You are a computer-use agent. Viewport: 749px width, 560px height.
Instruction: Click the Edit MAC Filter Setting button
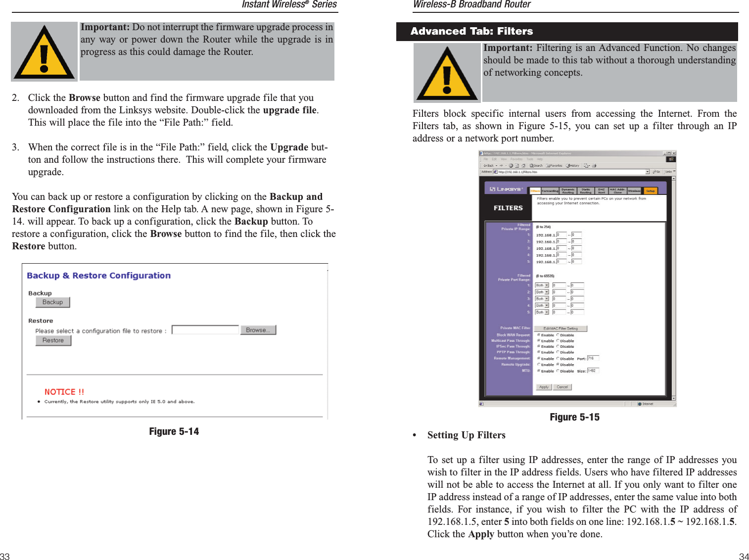pyautogui.click(x=561, y=328)
